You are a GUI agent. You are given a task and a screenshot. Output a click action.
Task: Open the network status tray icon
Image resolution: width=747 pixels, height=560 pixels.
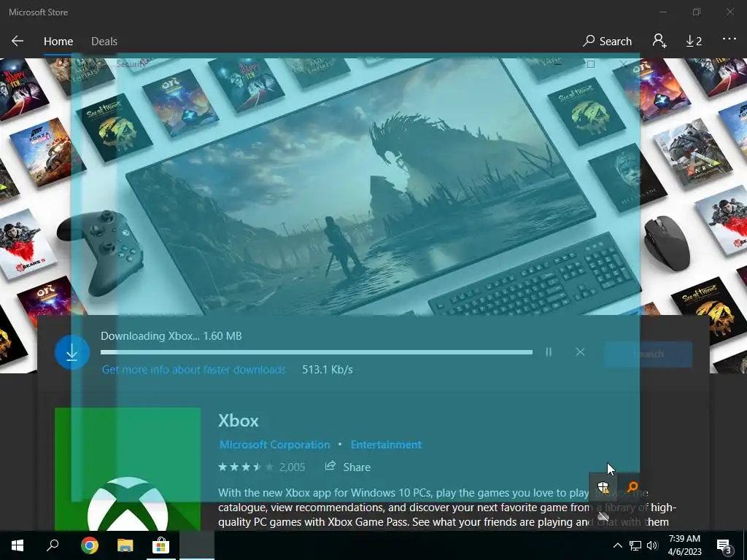click(x=635, y=545)
